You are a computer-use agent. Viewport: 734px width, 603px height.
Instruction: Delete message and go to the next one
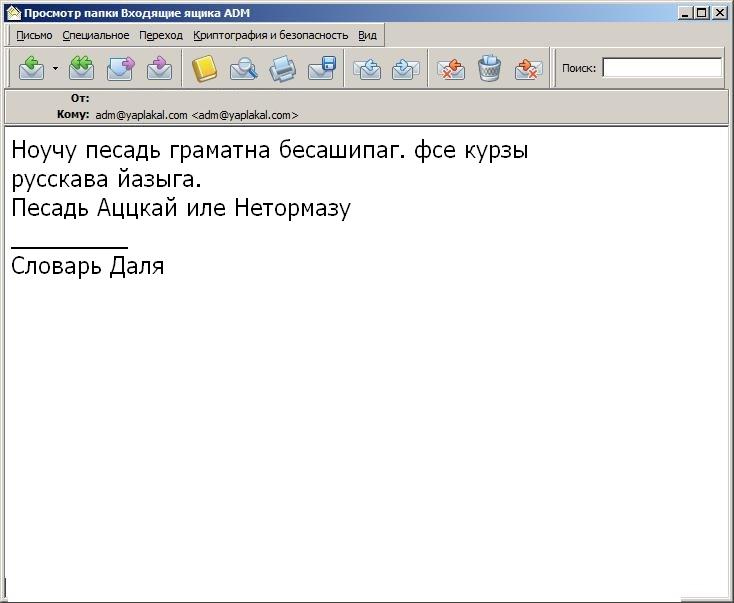coord(528,68)
